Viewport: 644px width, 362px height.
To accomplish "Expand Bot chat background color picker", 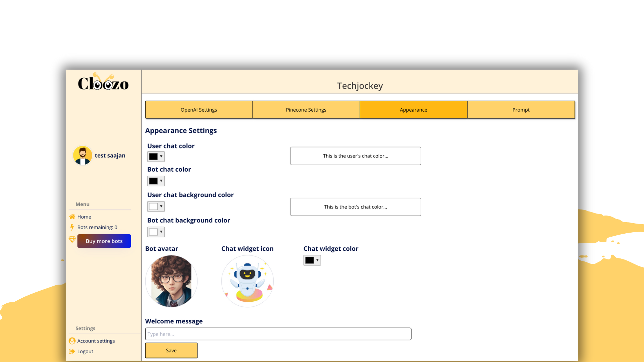I will (156, 232).
